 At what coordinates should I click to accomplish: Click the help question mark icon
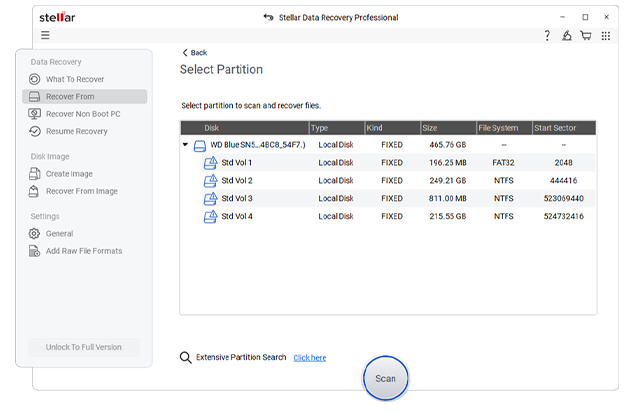547,36
